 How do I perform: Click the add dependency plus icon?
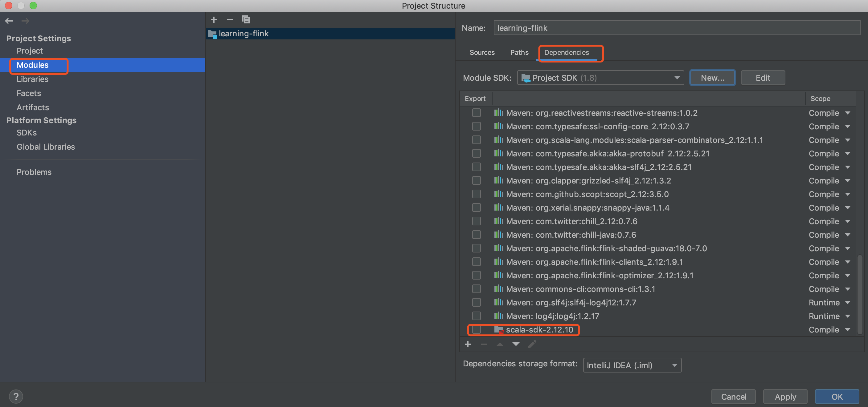468,345
